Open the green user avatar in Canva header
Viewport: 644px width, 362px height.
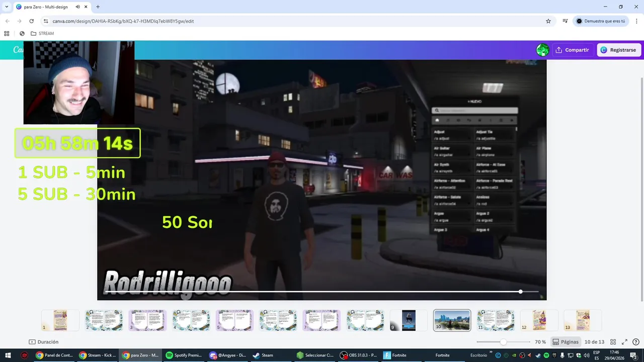click(542, 50)
